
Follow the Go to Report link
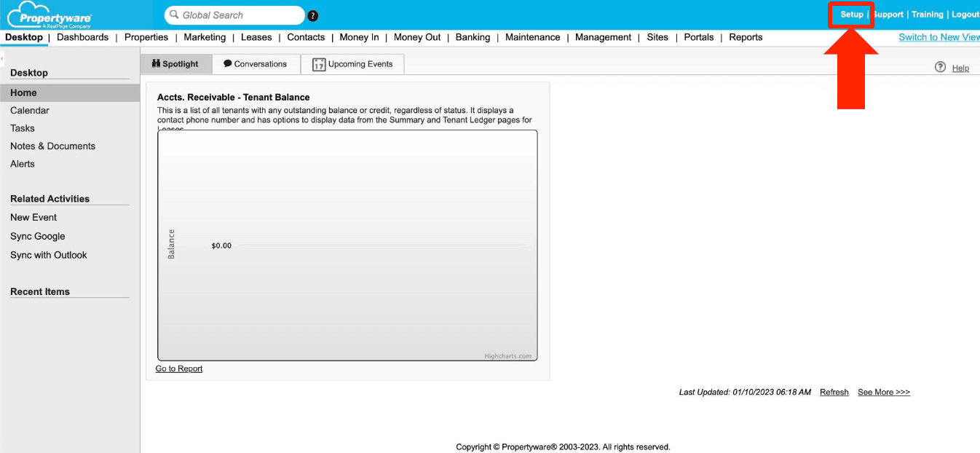pos(178,369)
